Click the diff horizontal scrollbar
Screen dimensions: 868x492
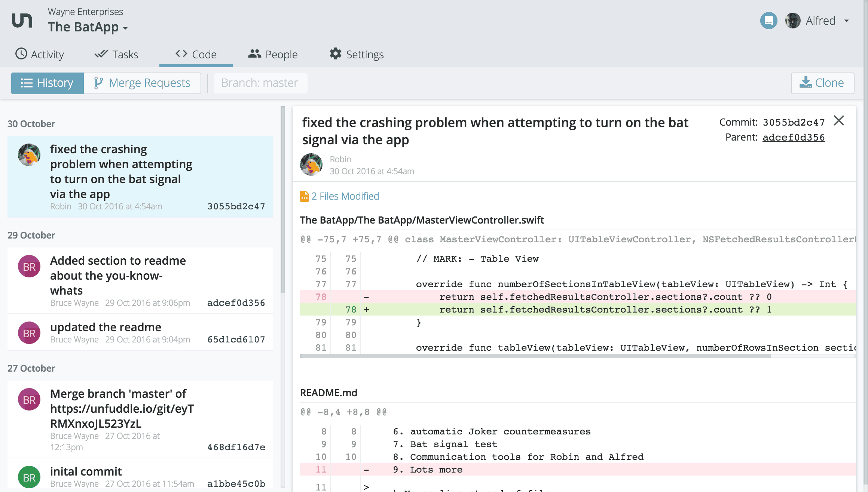tap(535, 356)
